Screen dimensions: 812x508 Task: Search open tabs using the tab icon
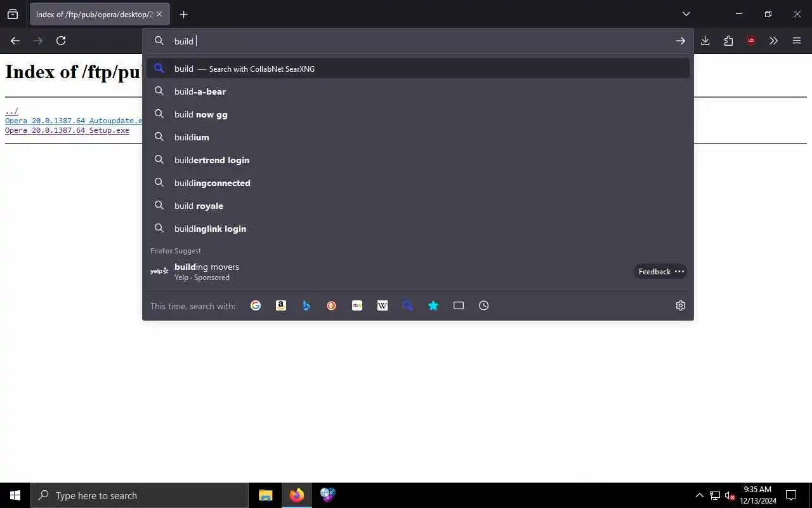click(x=459, y=305)
